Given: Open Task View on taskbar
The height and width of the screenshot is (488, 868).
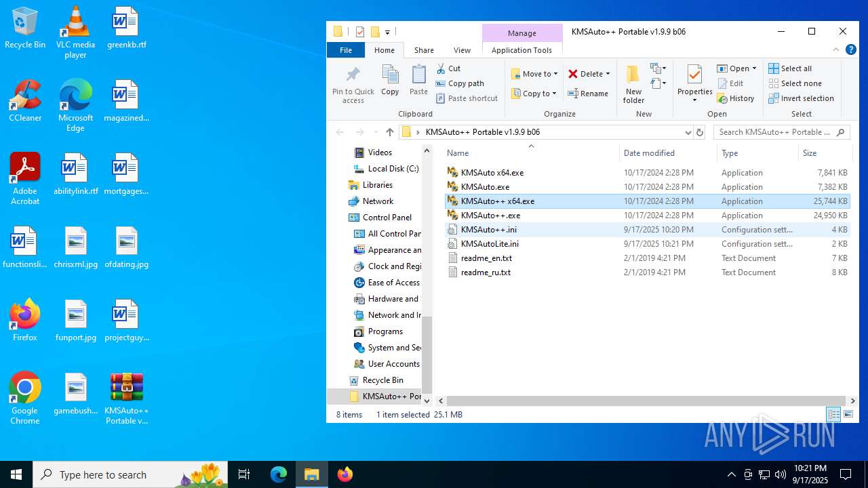Looking at the screenshot, I should (x=244, y=474).
